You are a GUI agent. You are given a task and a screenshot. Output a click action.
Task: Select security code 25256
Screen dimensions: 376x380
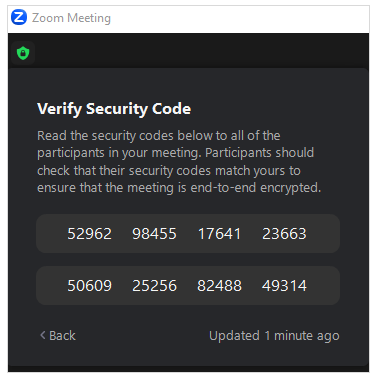coord(154,286)
